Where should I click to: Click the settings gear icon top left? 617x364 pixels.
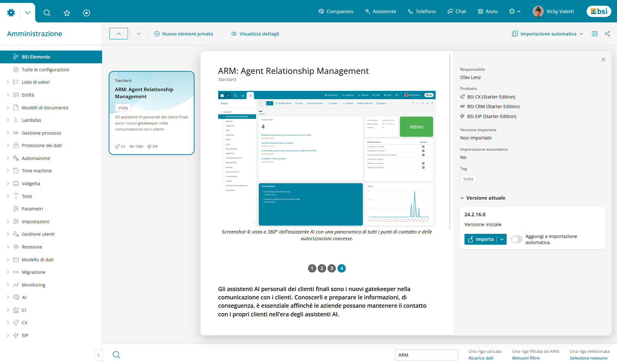11,13
